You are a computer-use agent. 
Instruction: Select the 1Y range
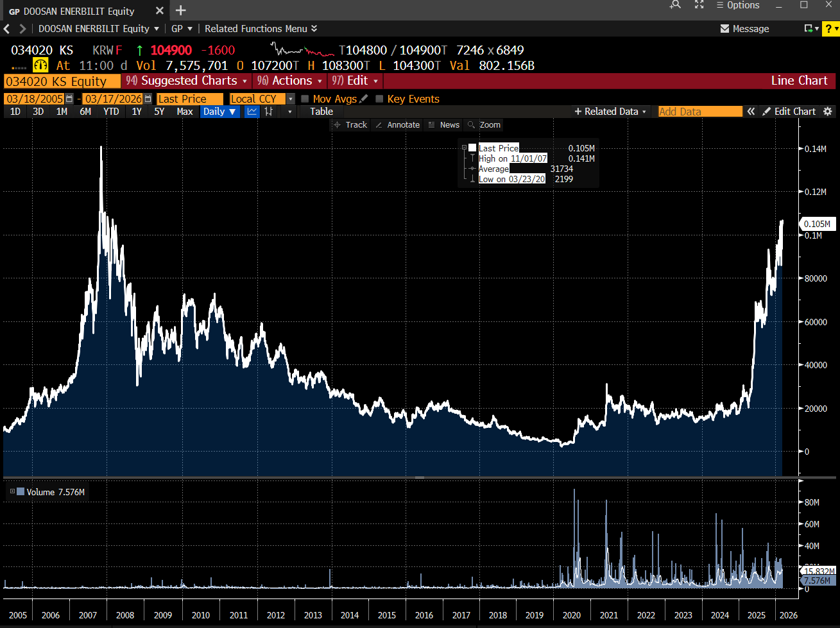tap(137, 112)
